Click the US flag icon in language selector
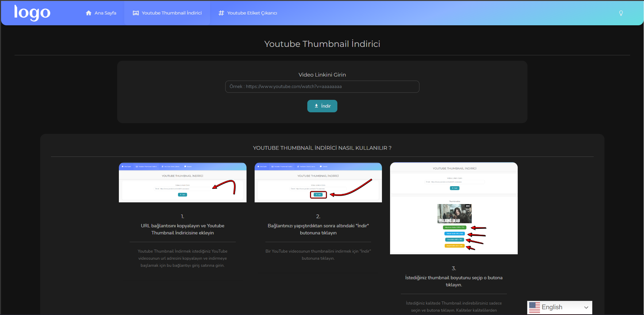This screenshot has width=644, height=315. [535, 307]
